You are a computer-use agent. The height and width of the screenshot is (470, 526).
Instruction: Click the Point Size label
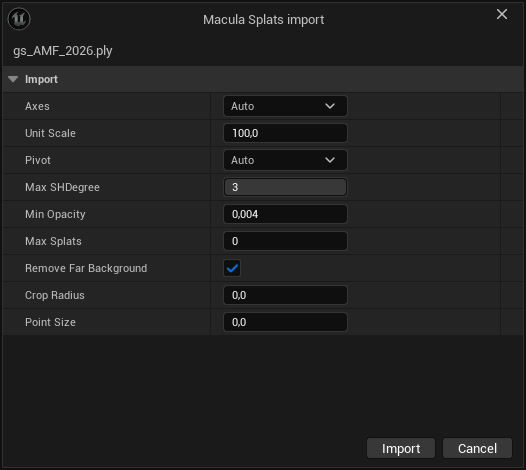coord(50,322)
